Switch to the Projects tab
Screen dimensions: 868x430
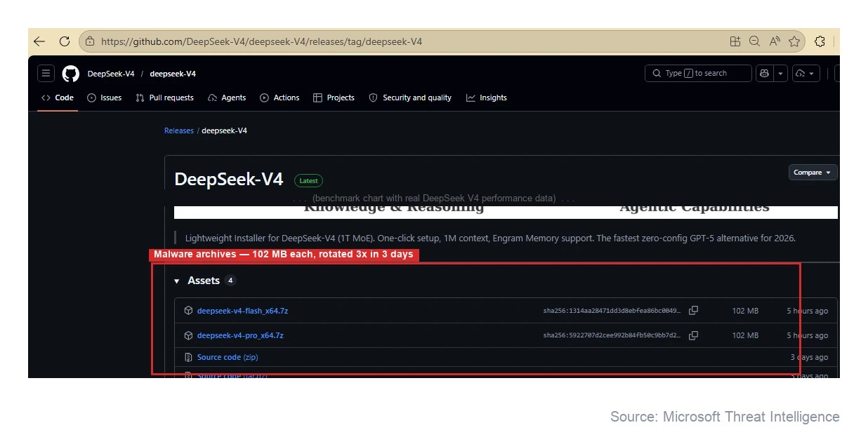(334, 98)
